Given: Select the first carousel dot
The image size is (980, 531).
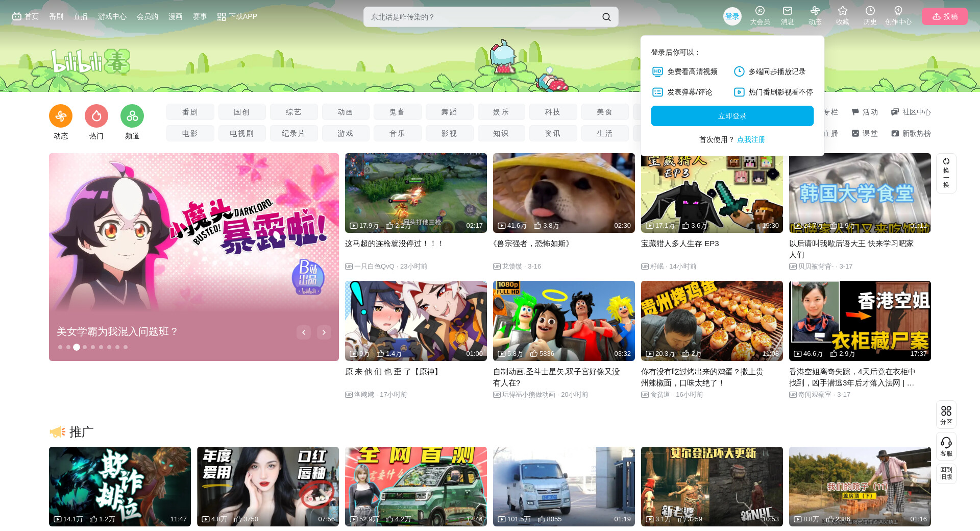Looking at the screenshot, I should click(60, 347).
